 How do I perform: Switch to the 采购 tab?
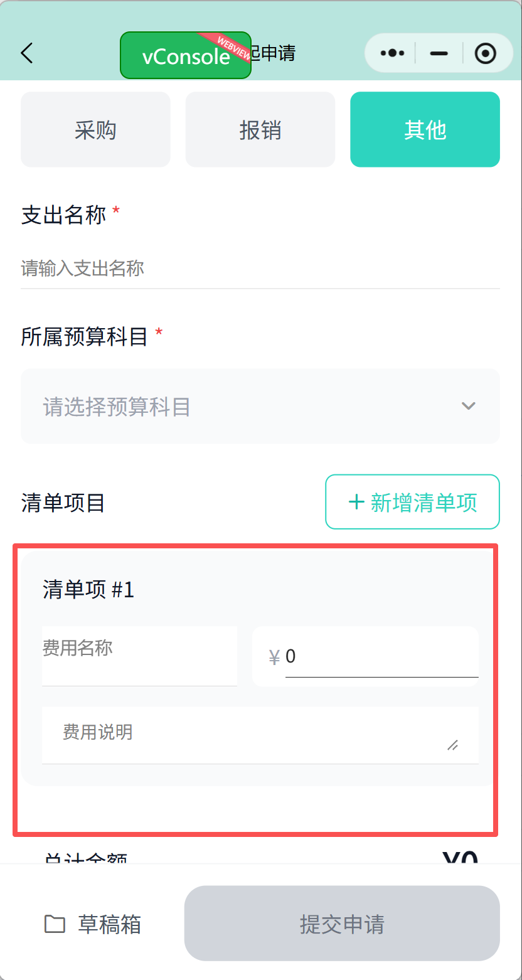point(95,129)
